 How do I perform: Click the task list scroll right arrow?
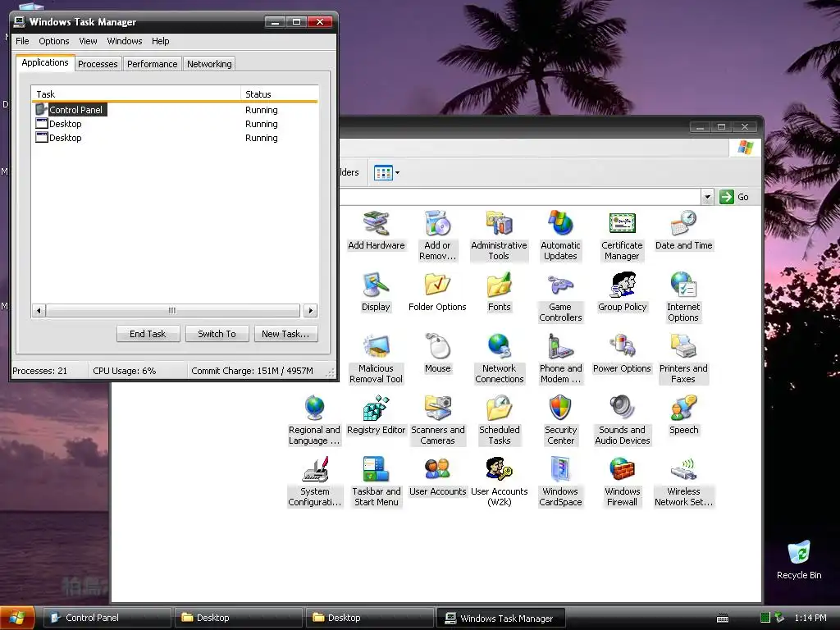click(x=311, y=310)
